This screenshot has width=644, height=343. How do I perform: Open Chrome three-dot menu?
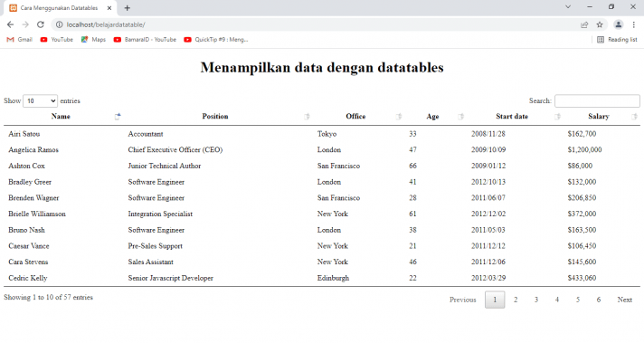coord(634,24)
